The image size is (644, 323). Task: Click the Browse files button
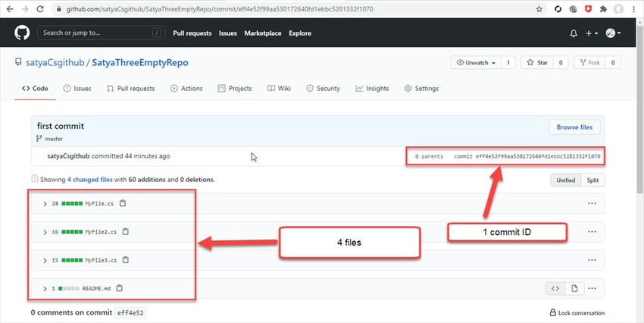574,127
